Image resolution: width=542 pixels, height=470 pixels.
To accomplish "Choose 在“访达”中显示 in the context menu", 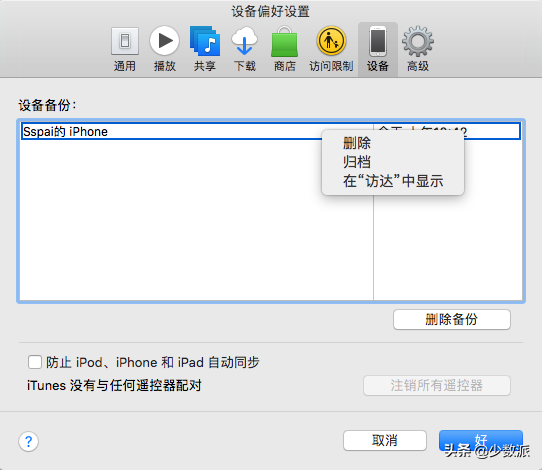I will 393,181.
